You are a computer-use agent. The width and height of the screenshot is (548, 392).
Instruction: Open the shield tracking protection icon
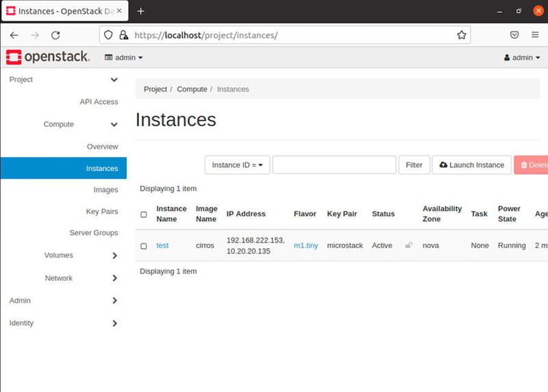(x=108, y=35)
